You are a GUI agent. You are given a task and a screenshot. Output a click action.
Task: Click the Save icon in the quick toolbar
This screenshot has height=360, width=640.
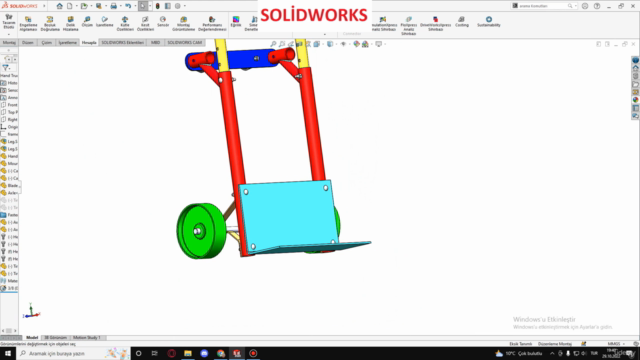pos(98,6)
